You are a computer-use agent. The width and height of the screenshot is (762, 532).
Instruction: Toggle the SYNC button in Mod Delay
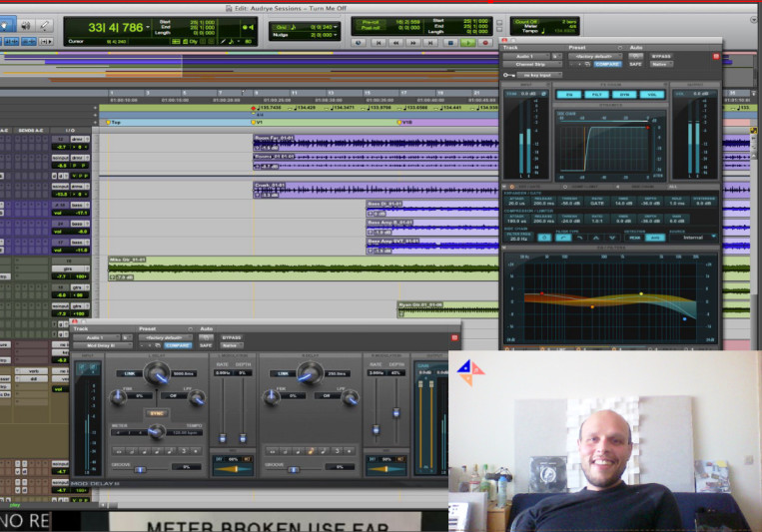[157, 413]
